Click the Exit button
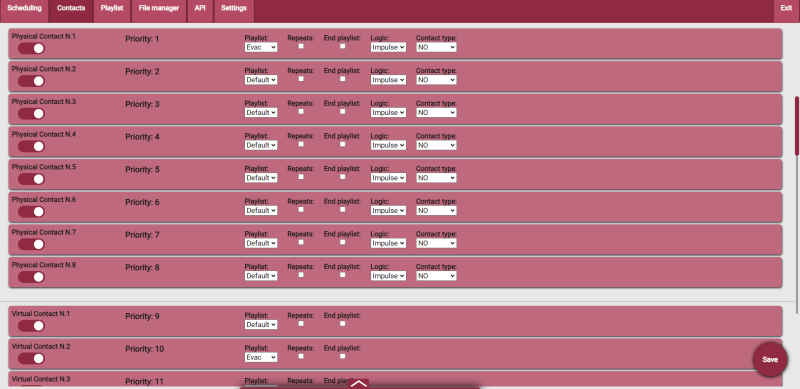The image size is (800, 389). click(786, 11)
